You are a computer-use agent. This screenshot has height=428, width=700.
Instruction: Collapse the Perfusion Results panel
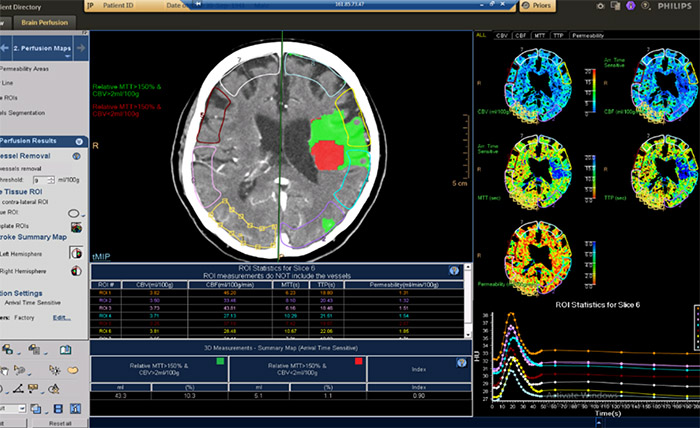(79, 141)
